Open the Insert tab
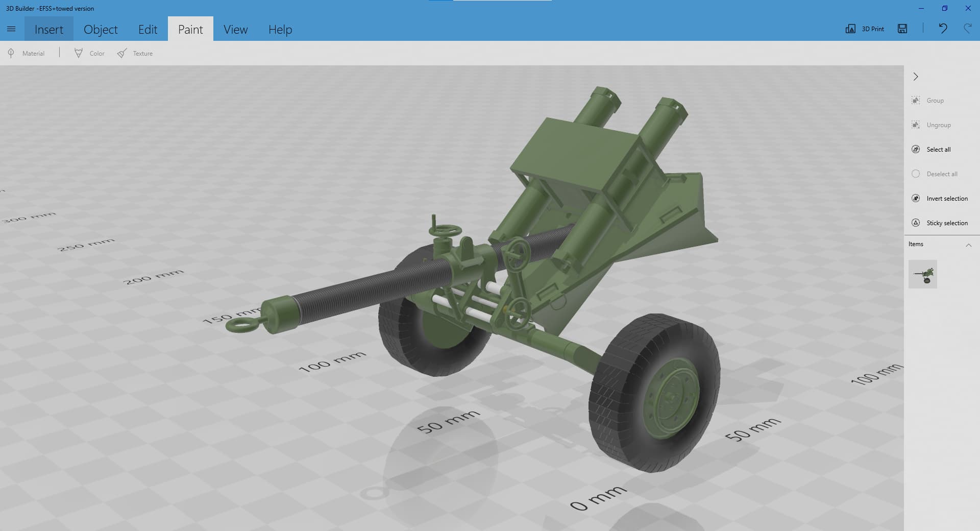980x531 pixels. [49, 30]
